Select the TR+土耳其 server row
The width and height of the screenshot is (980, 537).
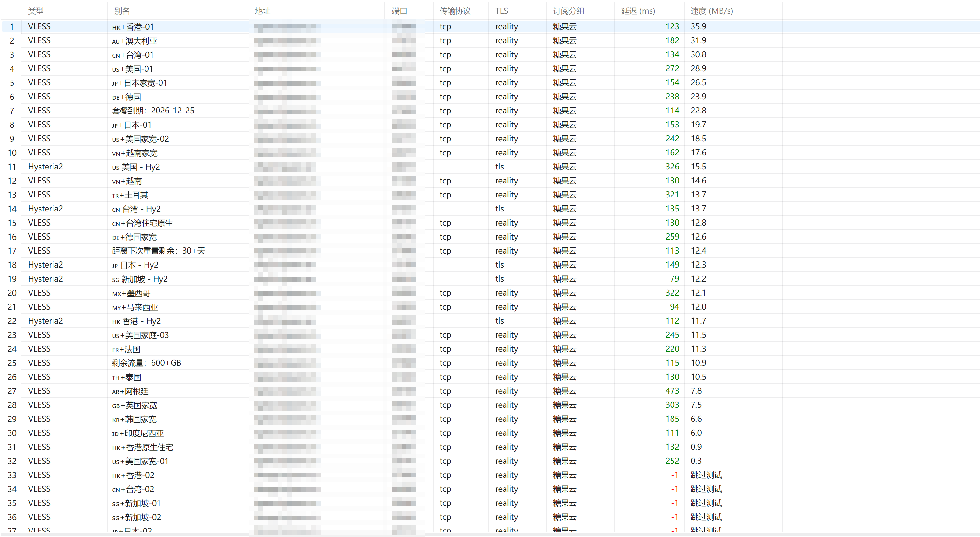point(490,195)
